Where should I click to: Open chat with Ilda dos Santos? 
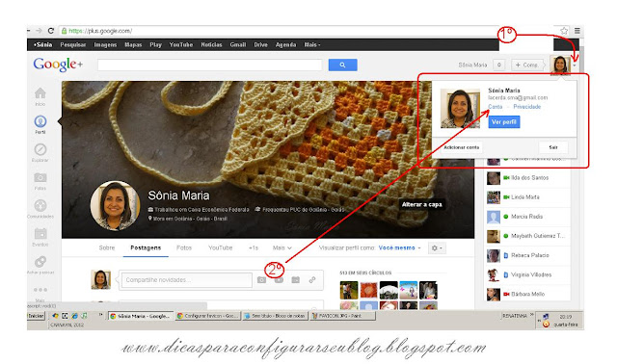point(528,178)
